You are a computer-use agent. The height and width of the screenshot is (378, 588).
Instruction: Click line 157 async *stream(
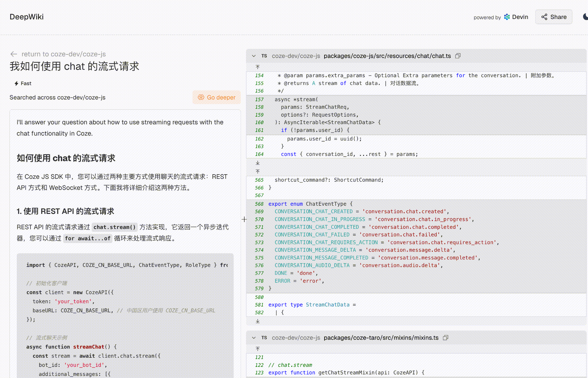click(296, 99)
